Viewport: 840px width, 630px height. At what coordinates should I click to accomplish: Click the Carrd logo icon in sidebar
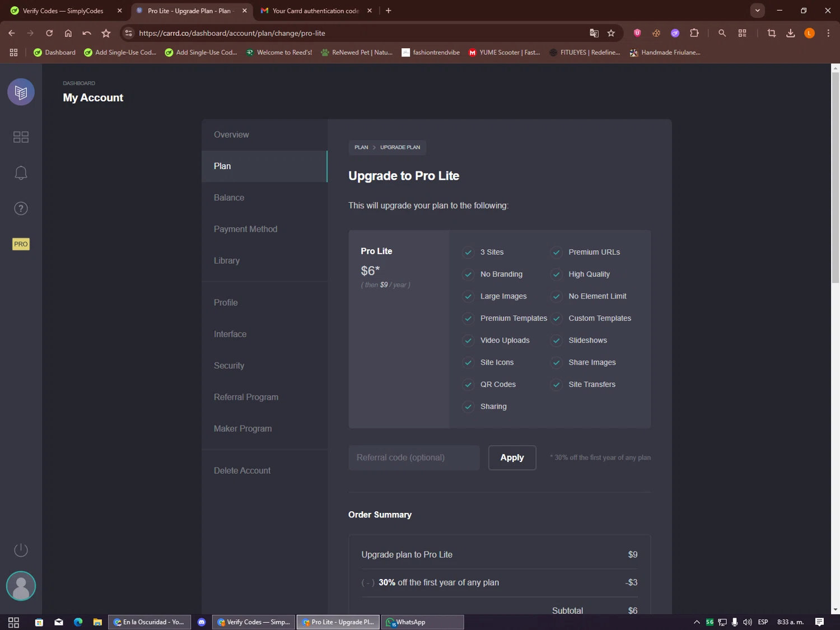(x=21, y=92)
